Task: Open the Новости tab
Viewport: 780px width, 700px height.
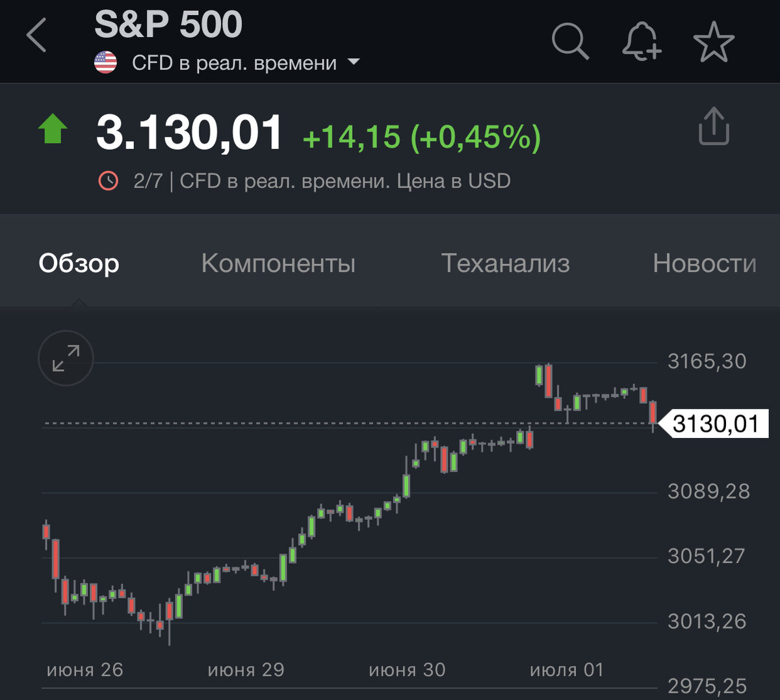Action: point(705,263)
